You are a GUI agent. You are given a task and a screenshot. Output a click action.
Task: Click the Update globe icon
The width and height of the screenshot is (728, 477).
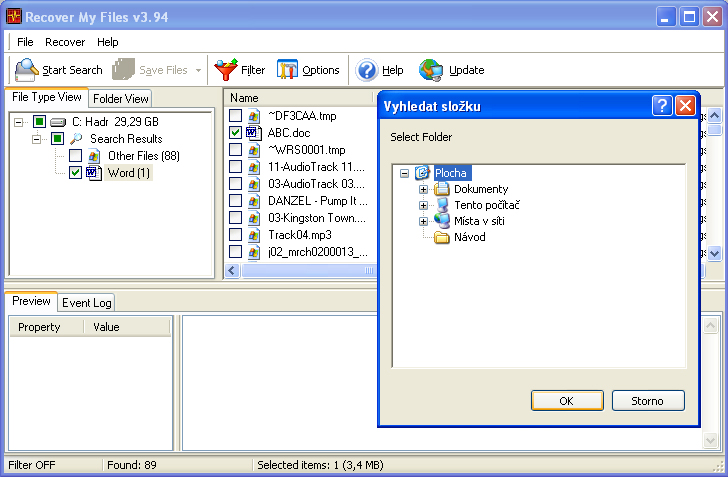click(431, 70)
